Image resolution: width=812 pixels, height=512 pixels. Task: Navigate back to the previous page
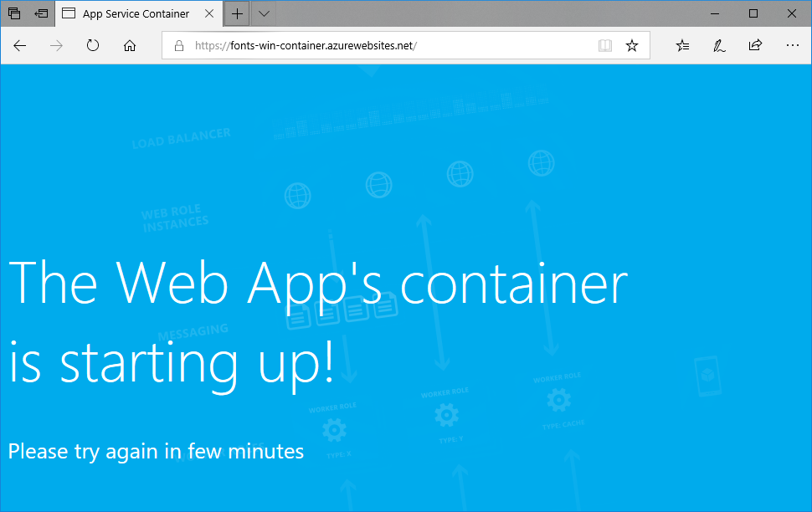click(x=20, y=46)
